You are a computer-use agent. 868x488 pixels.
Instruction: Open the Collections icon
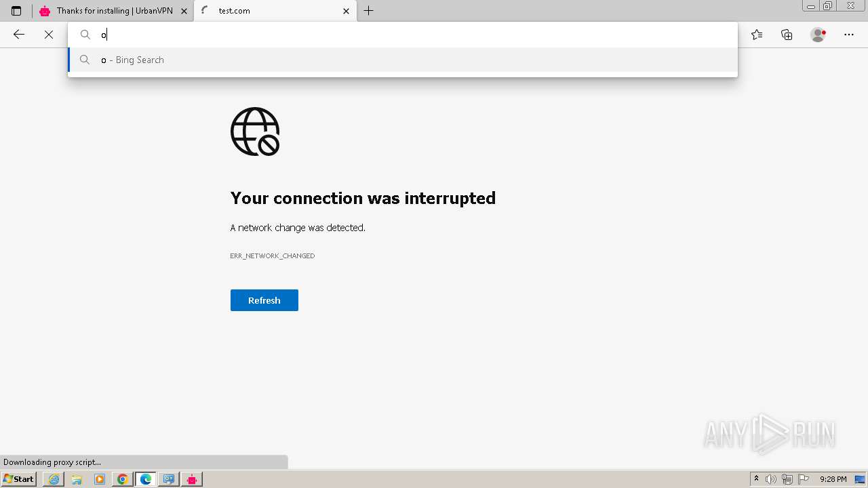787,35
